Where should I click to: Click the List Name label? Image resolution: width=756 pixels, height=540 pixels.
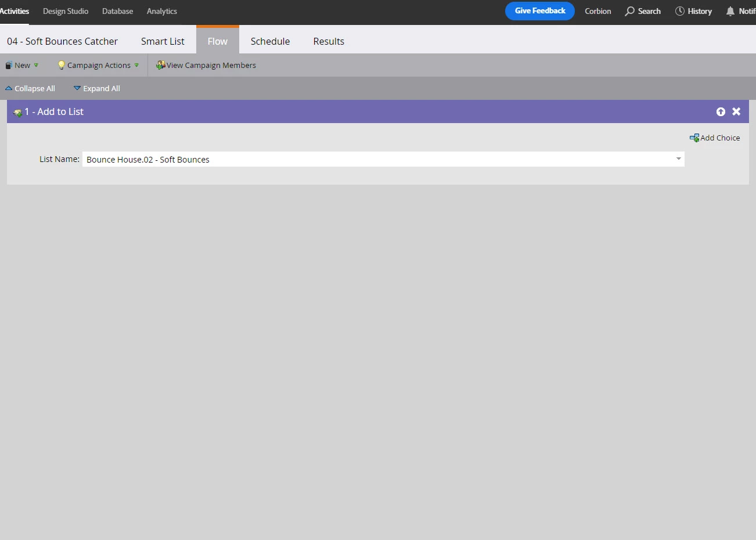pyautogui.click(x=59, y=159)
